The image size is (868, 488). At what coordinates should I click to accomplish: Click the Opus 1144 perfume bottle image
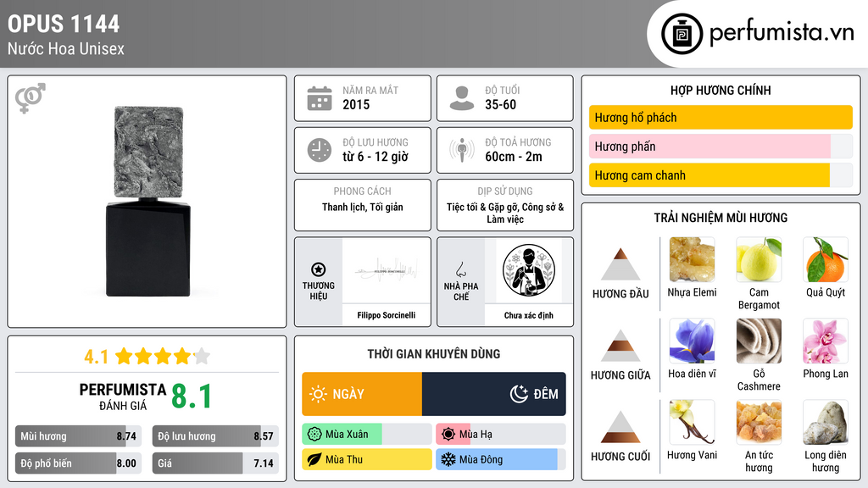click(x=147, y=202)
